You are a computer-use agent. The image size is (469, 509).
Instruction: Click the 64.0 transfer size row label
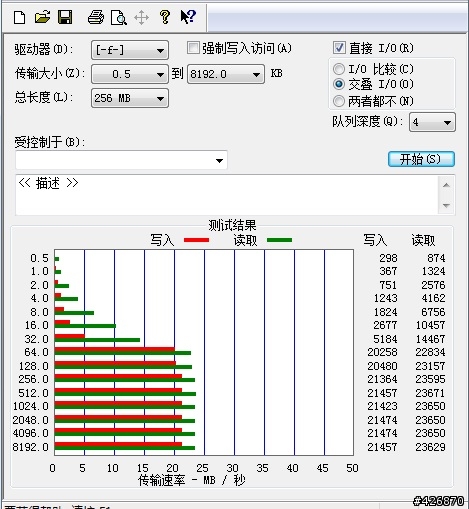(x=36, y=352)
